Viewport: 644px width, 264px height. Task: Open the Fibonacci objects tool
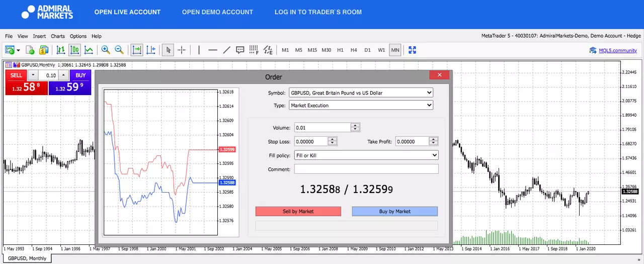click(x=254, y=50)
